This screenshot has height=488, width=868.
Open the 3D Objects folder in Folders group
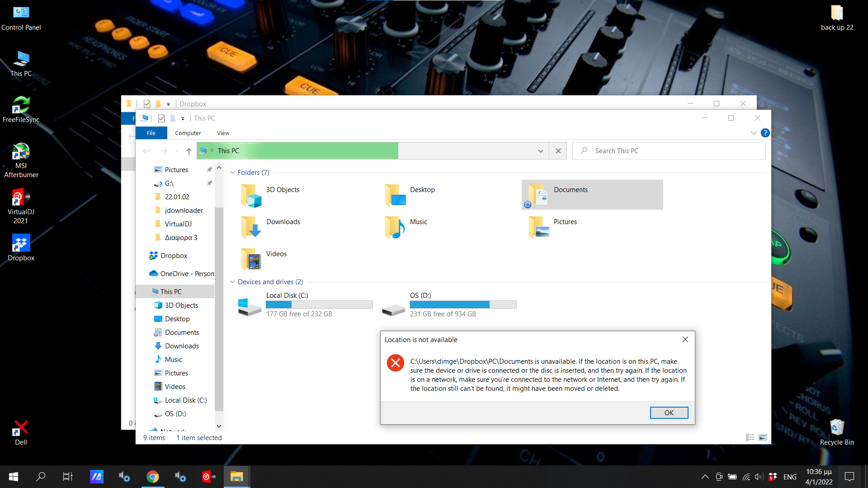click(x=270, y=195)
